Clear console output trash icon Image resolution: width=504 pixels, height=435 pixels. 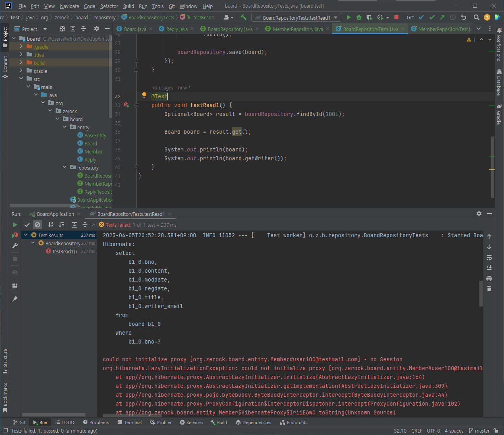pyautogui.click(x=489, y=289)
